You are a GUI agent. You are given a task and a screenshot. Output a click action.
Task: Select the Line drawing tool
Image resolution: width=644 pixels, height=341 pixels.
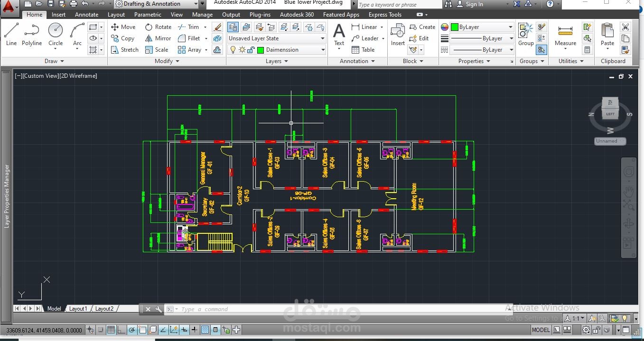tap(11, 35)
